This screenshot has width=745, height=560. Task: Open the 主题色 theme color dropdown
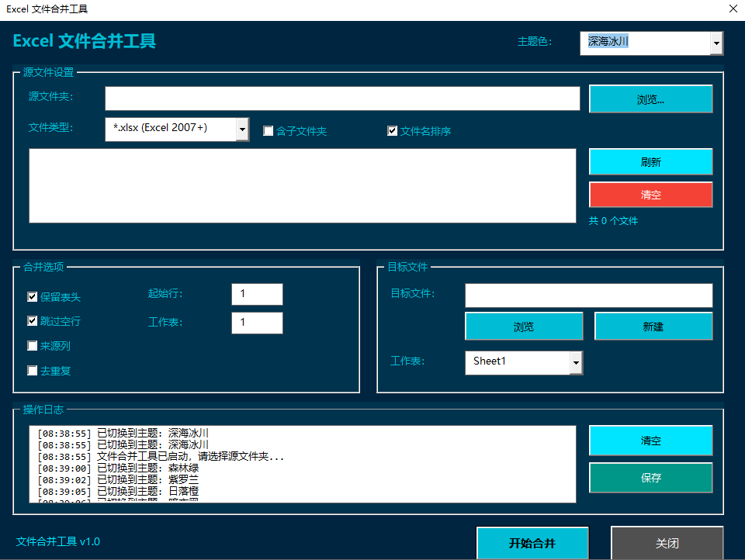[716, 43]
